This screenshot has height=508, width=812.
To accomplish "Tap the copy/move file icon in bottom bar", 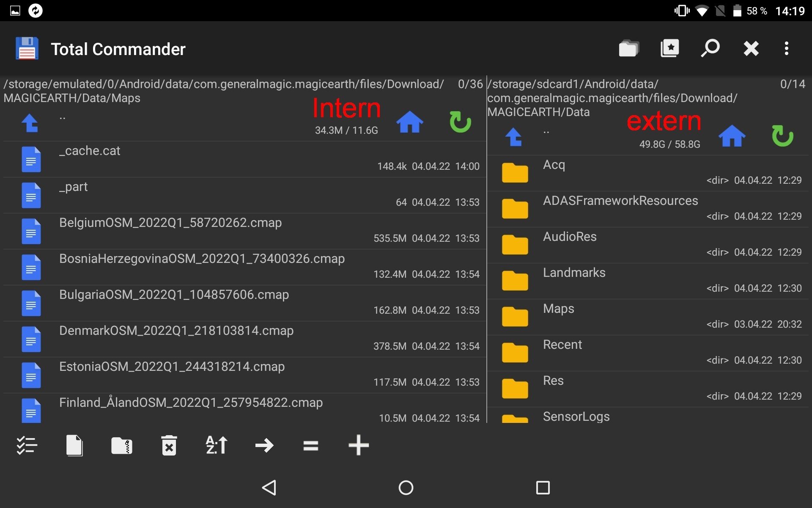I will click(74, 445).
